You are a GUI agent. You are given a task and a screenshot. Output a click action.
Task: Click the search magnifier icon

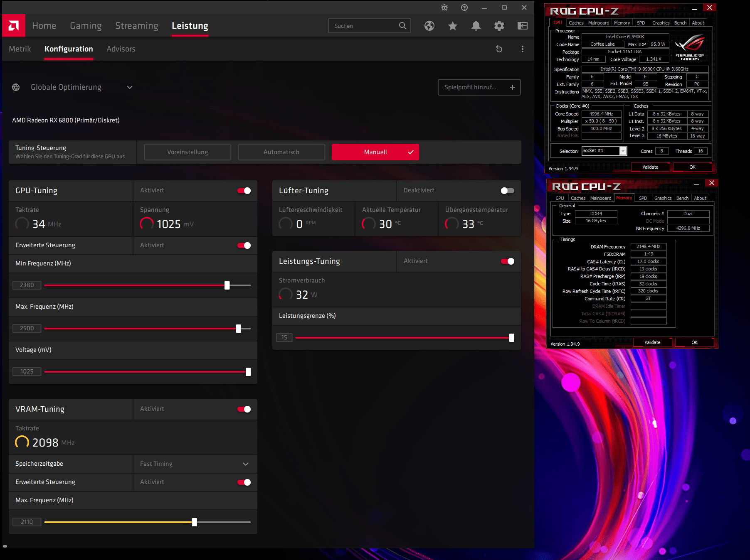(x=402, y=26)
